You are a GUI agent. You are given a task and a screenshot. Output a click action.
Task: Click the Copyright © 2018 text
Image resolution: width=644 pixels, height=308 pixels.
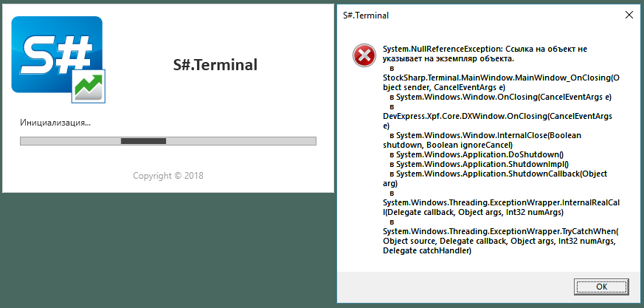coord(168,176)
